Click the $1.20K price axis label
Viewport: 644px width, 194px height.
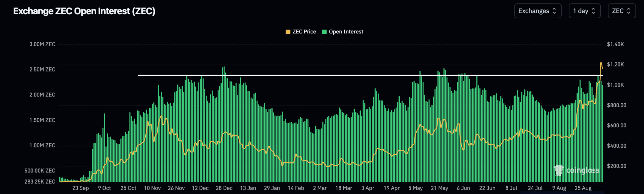click(x=615, y=65)
